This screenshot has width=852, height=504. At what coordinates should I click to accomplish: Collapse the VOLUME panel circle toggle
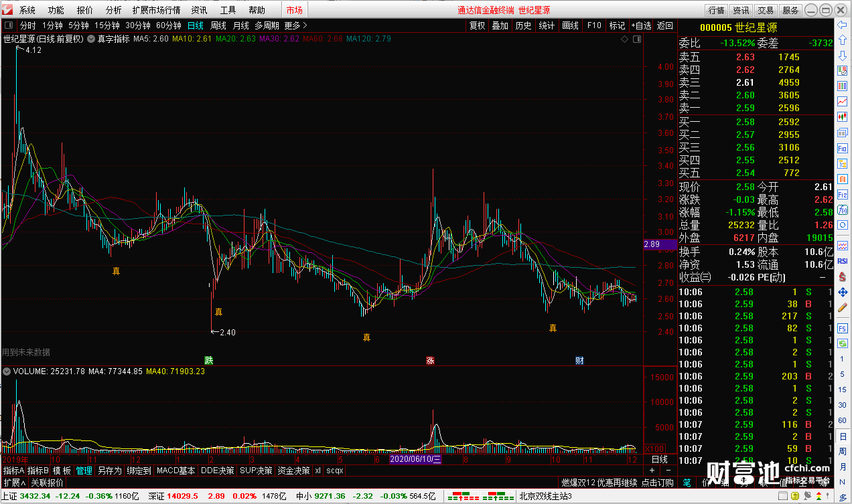tap(7, 371)
